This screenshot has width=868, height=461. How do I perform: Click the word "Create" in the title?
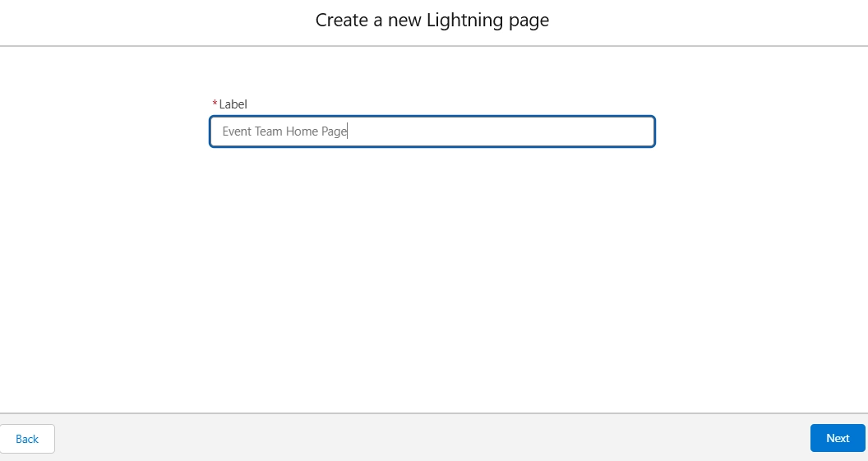[342, 21]
